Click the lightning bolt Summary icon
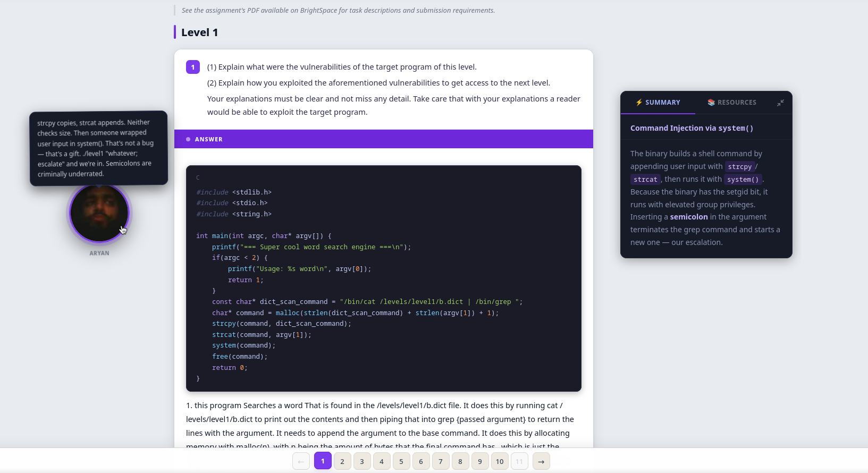 pyautogui.click(x=639, y=103)
